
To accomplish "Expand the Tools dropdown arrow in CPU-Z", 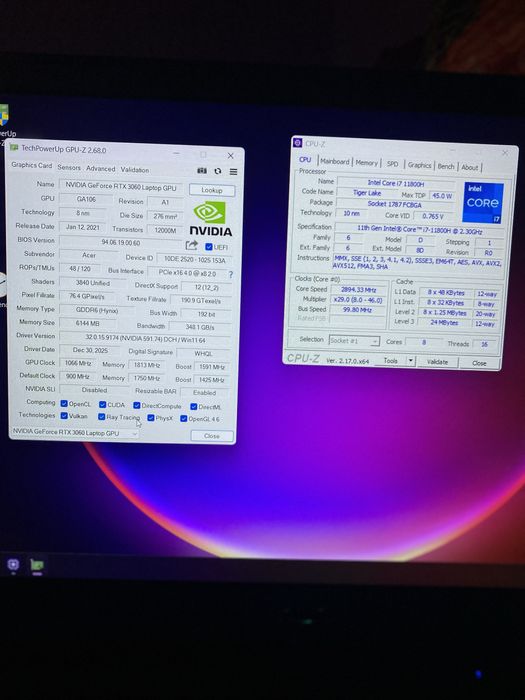I will click(x=411, y=361).
